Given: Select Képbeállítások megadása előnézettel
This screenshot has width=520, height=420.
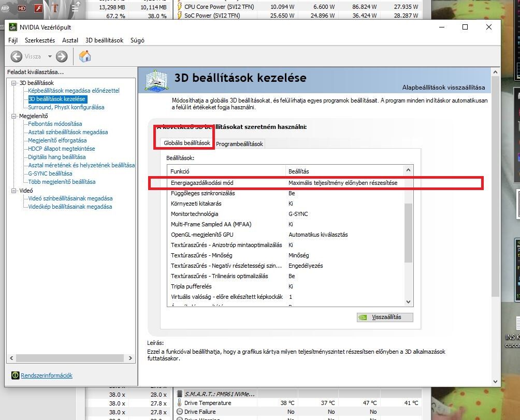Looking at the screenshot, I should point(74,91).
